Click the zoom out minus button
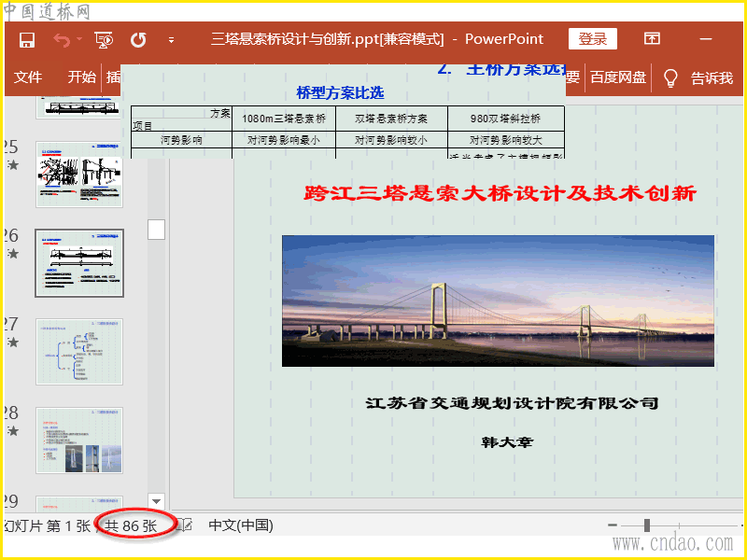Image resolution: width=747 pixels, height=560 pixels. (613, 525)
